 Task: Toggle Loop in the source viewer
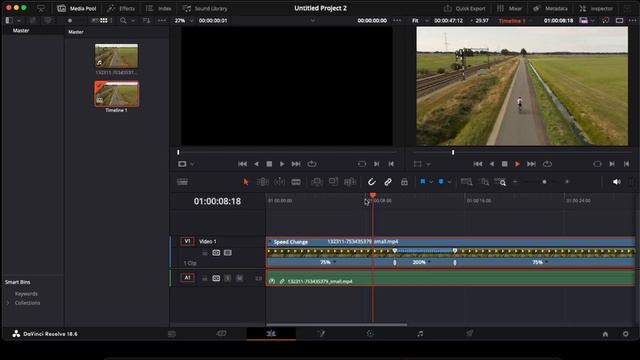(312, 164)
